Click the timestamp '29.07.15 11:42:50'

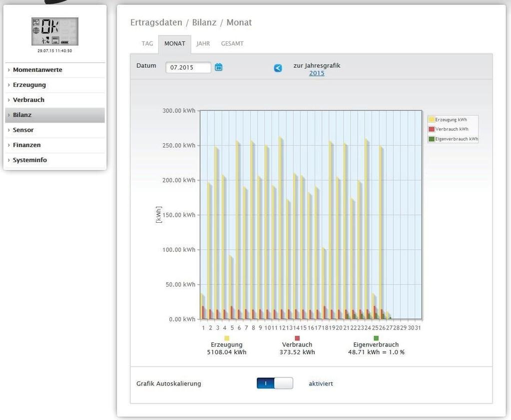pos(55,51)
